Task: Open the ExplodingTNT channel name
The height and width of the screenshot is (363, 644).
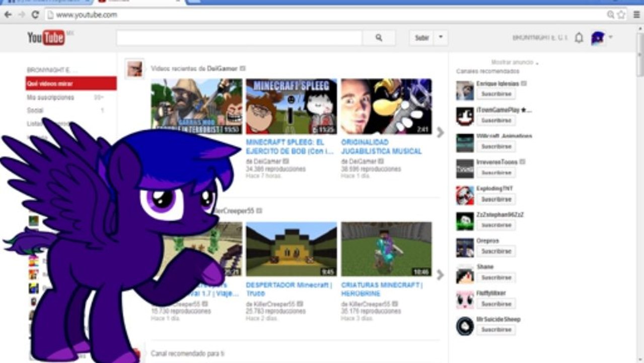Action: (x=494, y=189)
